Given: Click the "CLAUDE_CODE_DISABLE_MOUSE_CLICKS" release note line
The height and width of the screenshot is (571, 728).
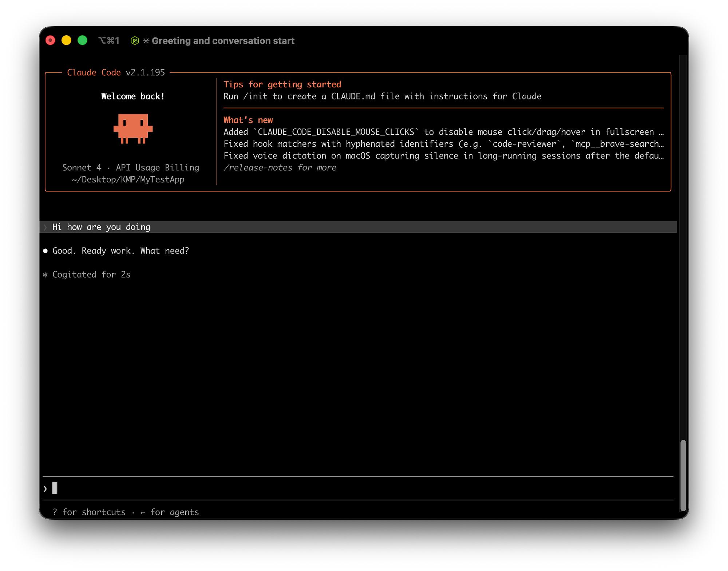Looking at the screenshot, I should (x=444, y=132).
